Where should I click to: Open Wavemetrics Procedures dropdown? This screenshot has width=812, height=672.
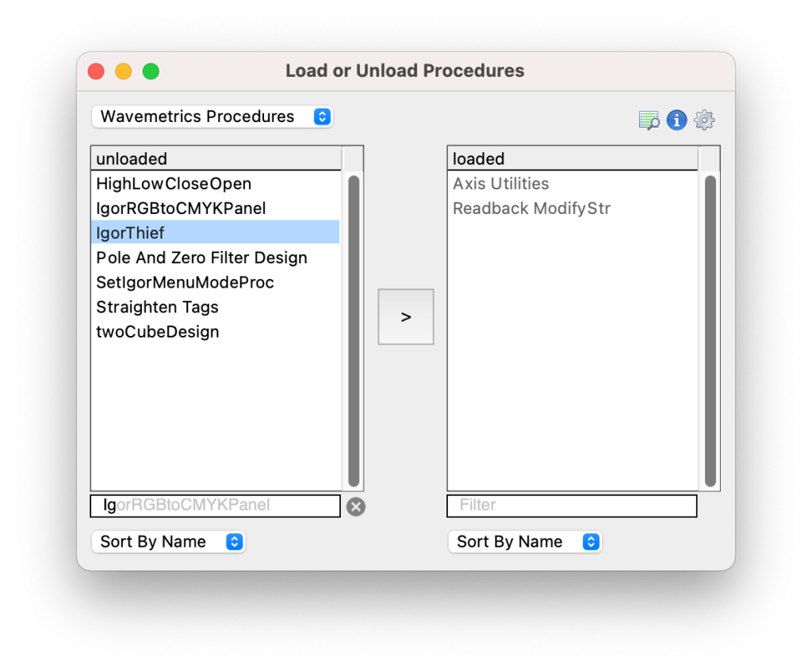click(x=213, y=116)
